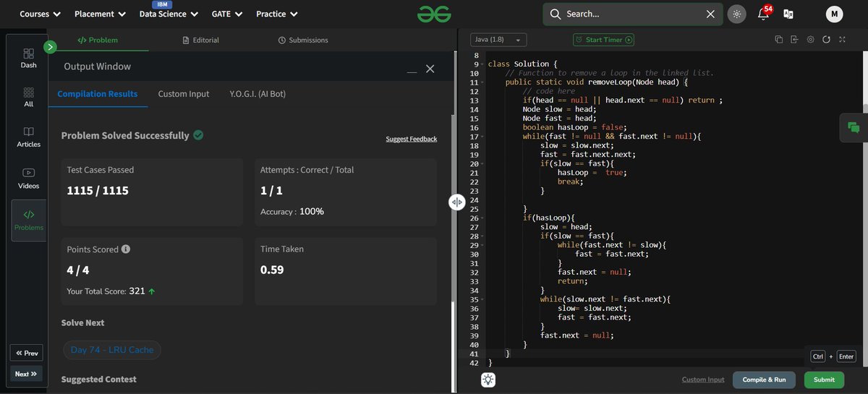Click the '1115 / 1115' test cases value
868x394 pixels.
click(98, 191)
